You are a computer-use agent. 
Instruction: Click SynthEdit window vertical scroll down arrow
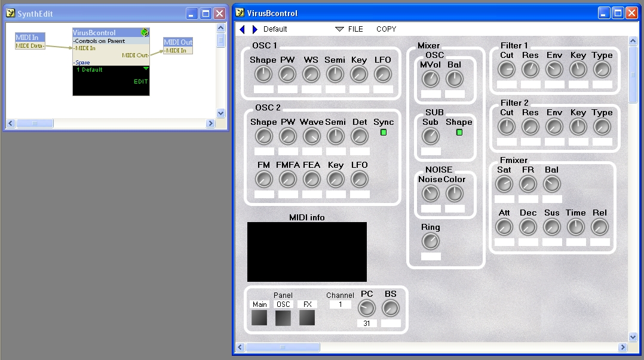pyautogui.click(x=220, y=113)
